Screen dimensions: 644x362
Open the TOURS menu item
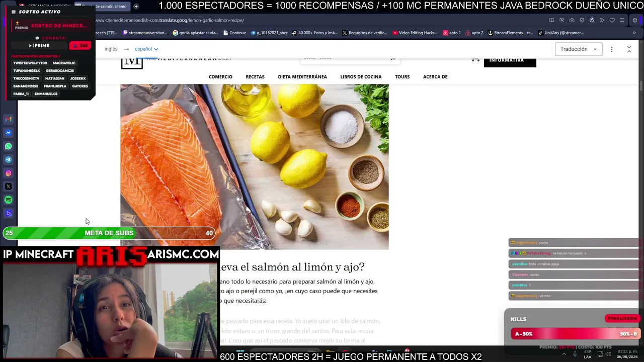pos(403,77)
